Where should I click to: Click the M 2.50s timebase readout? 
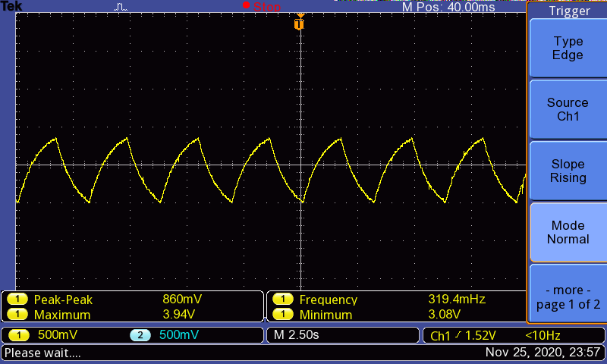[296, 335]
